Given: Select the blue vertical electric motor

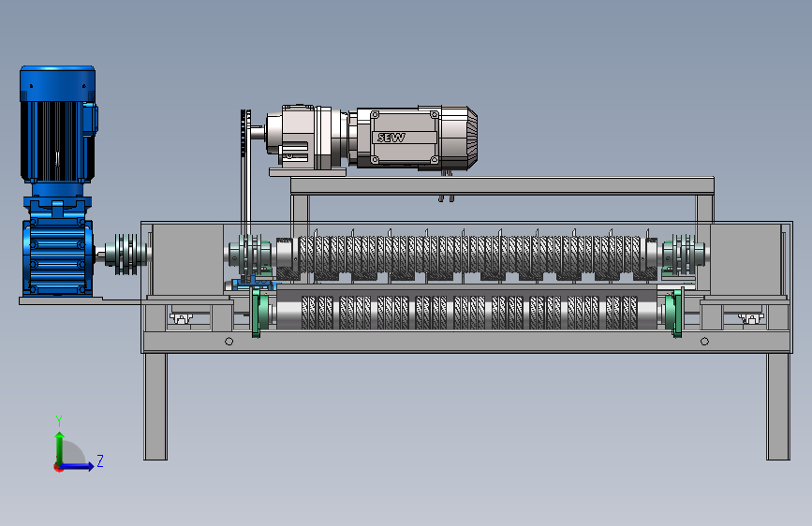Looking at the screenshot, I should tap(57, 124).
